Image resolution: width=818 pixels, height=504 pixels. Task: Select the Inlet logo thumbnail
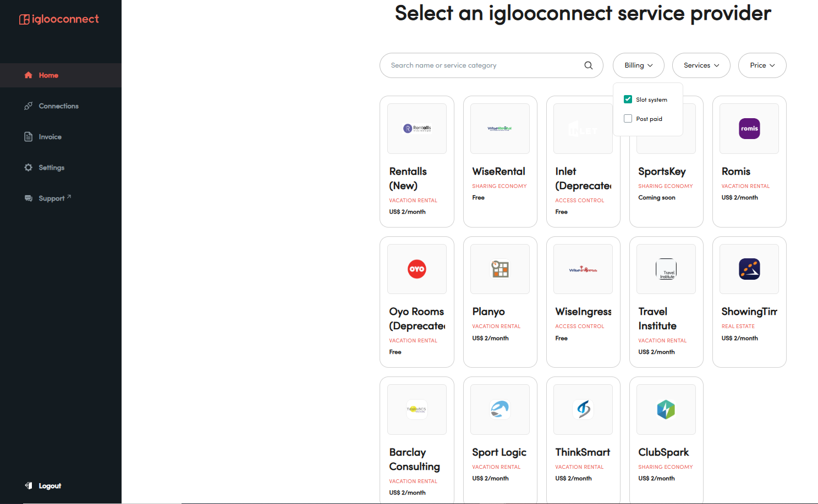(x=583, y=129)
